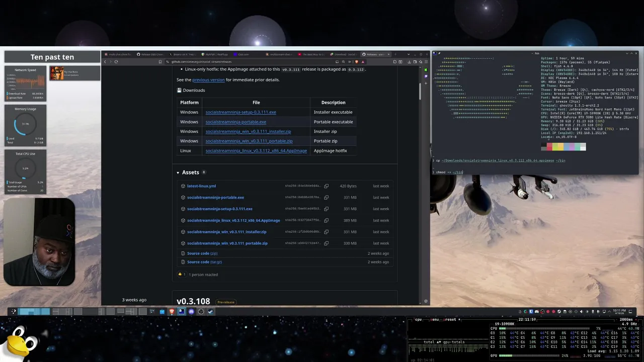
Task: Download Source code (zip)
Action: [x=202, y=253]
